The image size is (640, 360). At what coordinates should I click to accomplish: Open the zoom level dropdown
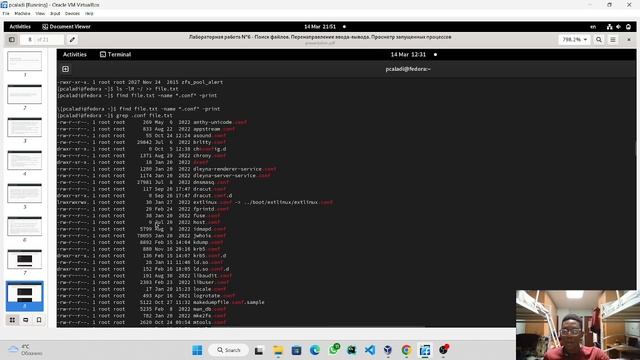point(575,40)
